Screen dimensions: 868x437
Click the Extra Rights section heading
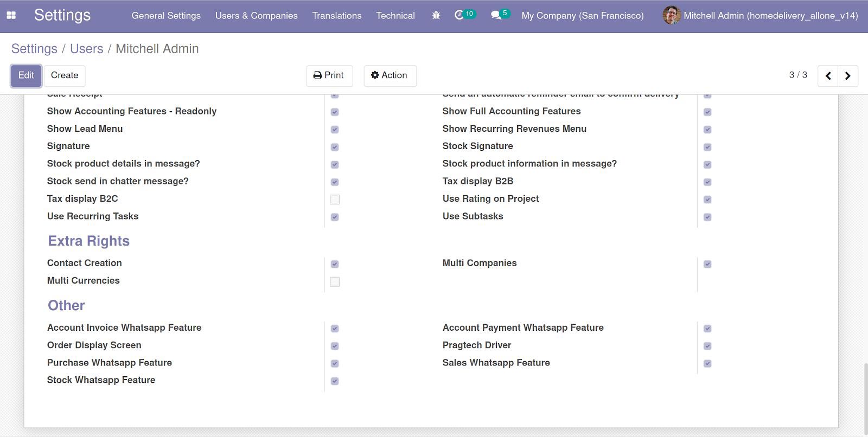point(89,241)
